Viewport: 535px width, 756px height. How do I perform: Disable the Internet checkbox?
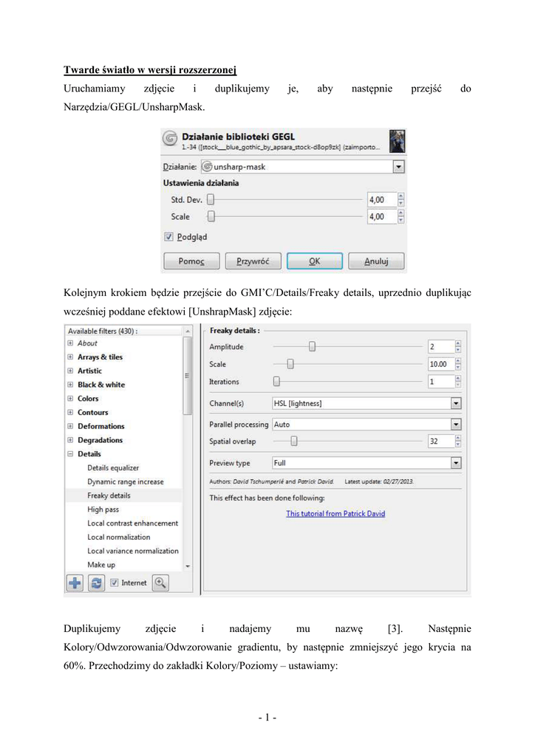[114, 583]
